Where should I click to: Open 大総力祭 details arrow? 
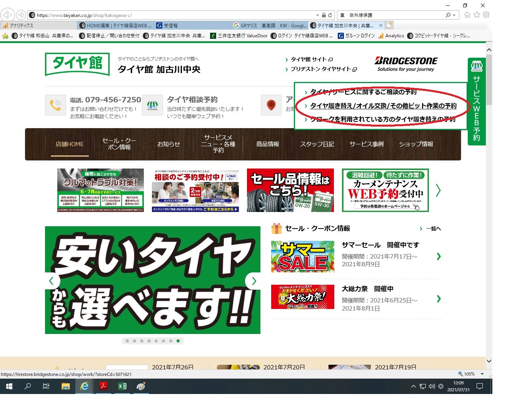point(439,299)
